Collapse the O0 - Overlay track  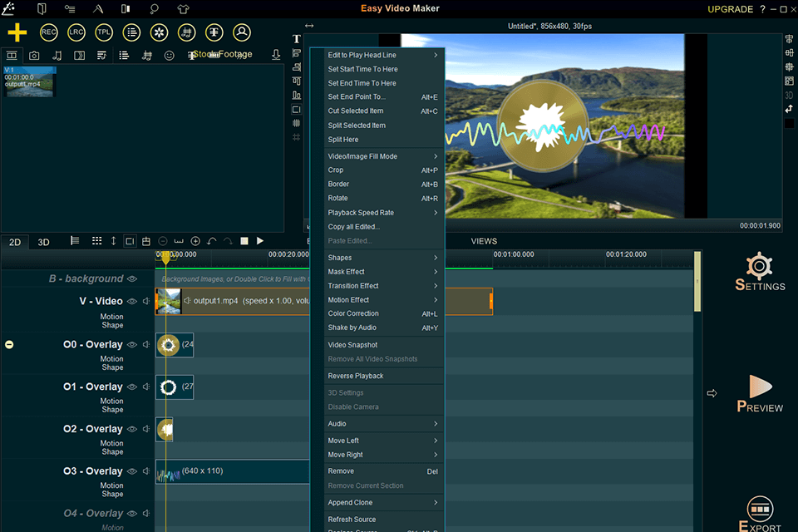click(x=8, y=344)
